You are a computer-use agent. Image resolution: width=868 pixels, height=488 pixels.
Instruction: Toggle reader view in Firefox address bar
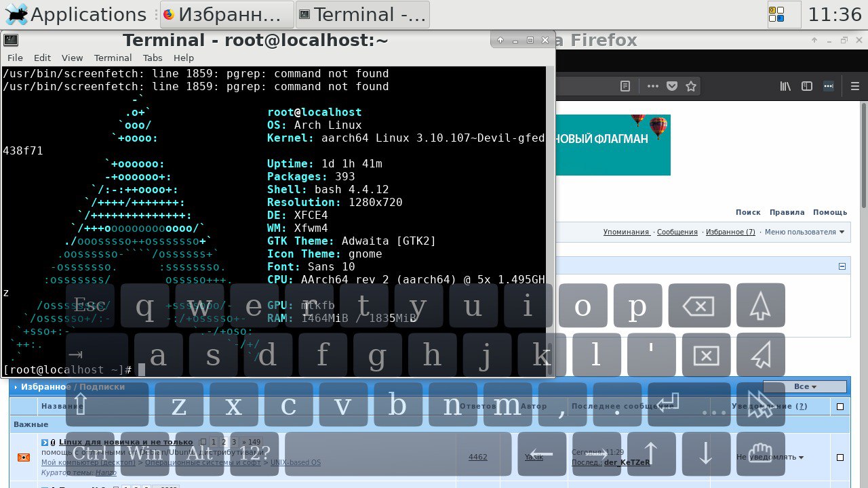point(625,86)
